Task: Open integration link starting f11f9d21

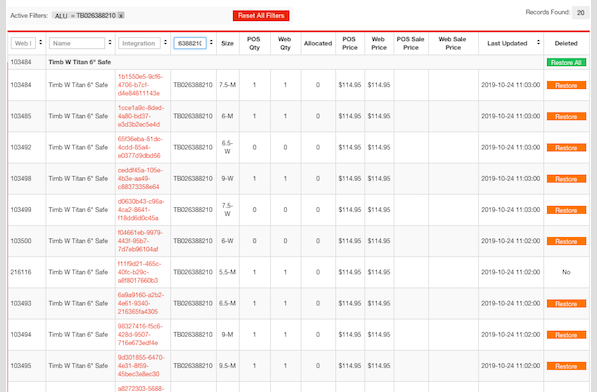Action: pyautogui.click(x=139, y=272)
